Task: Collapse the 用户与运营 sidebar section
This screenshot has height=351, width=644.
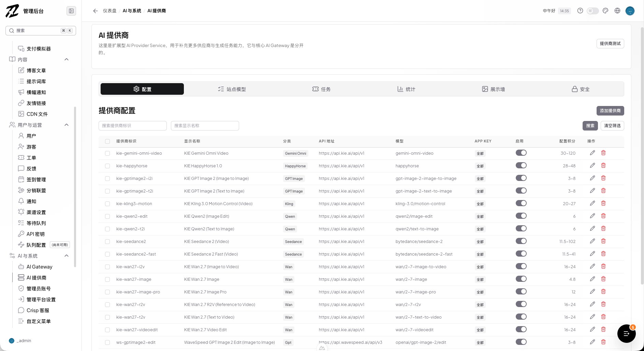Action: click(67, 125)
